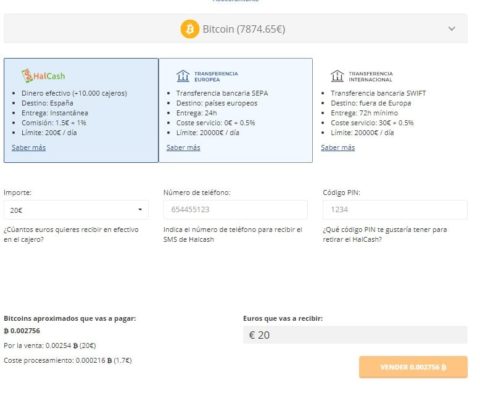Click the 'Importe:' label
This screenshot has width=480, height=393.
point(17,192)
